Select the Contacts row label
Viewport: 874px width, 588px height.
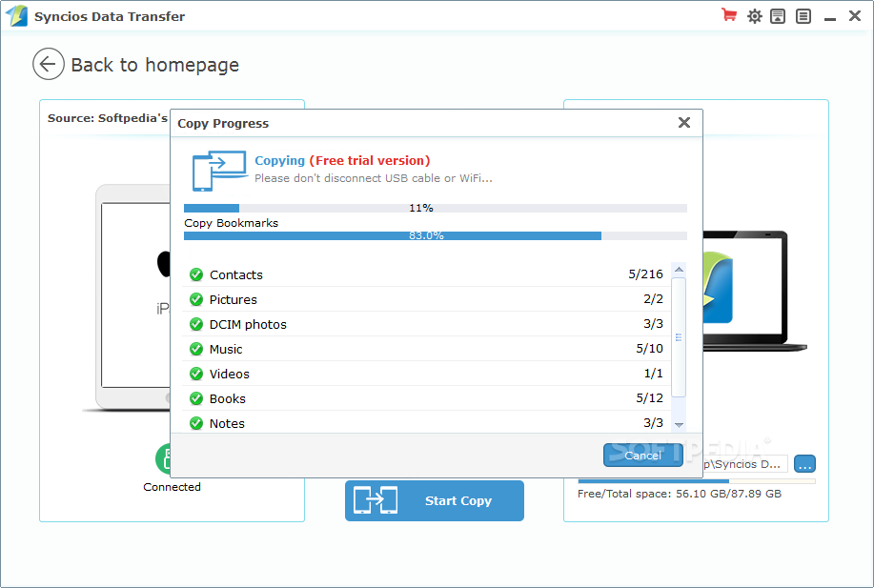pos(235,274)
